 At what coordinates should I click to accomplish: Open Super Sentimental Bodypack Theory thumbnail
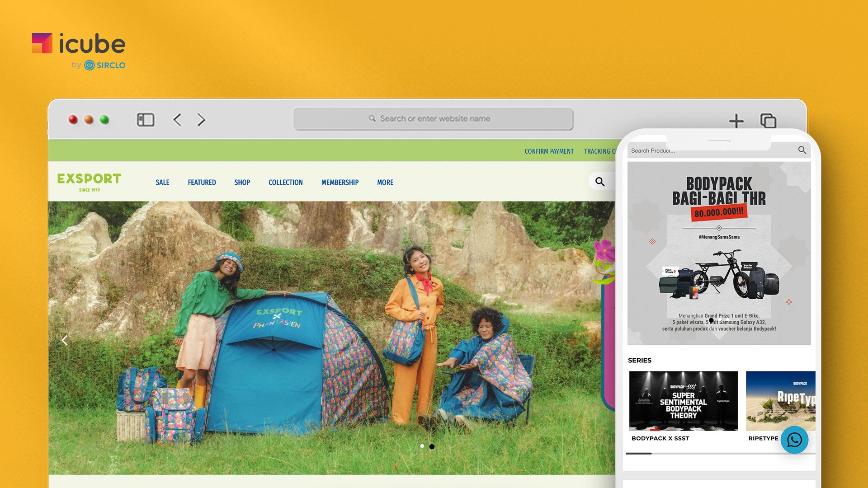point(683,401)
